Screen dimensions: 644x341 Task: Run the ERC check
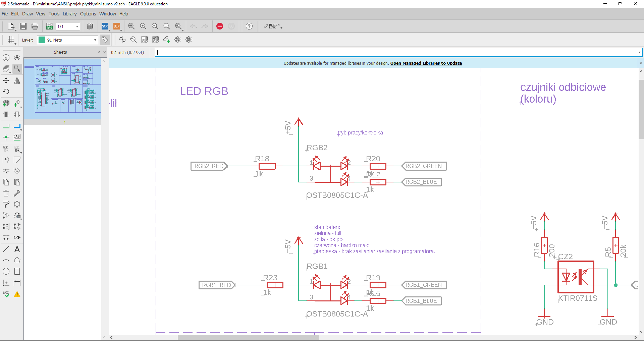(6, 294)
